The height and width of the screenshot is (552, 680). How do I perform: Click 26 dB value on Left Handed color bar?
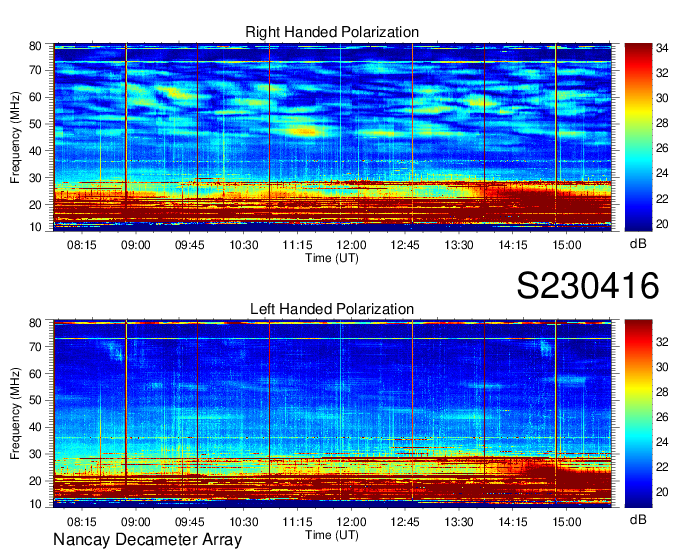662,417
